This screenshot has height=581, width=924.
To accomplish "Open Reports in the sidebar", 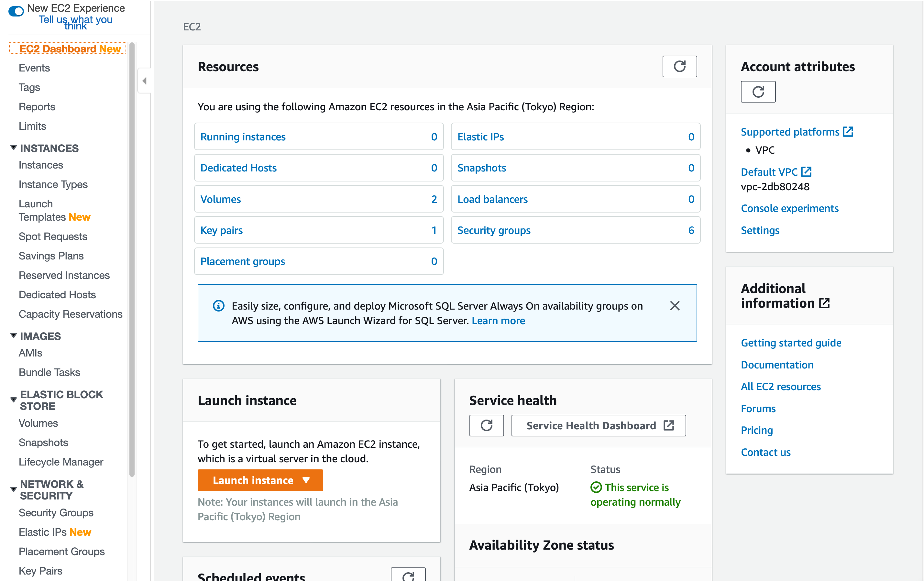I will click(37, 107).
